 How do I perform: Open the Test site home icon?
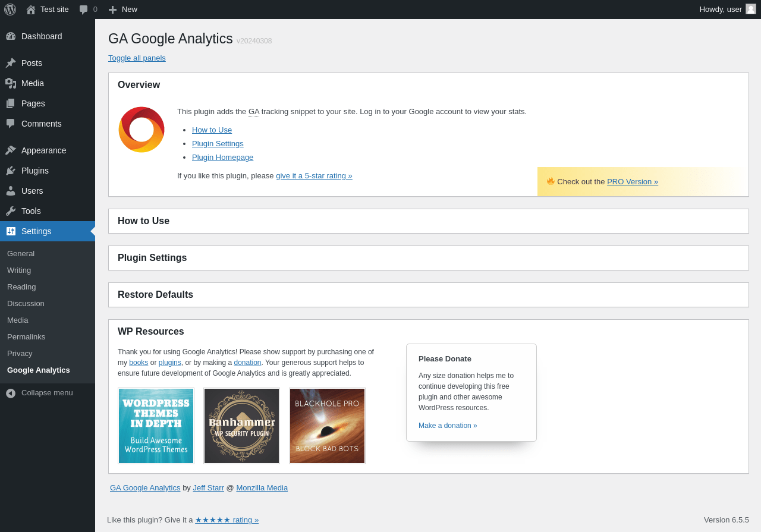tap(31, 10)
